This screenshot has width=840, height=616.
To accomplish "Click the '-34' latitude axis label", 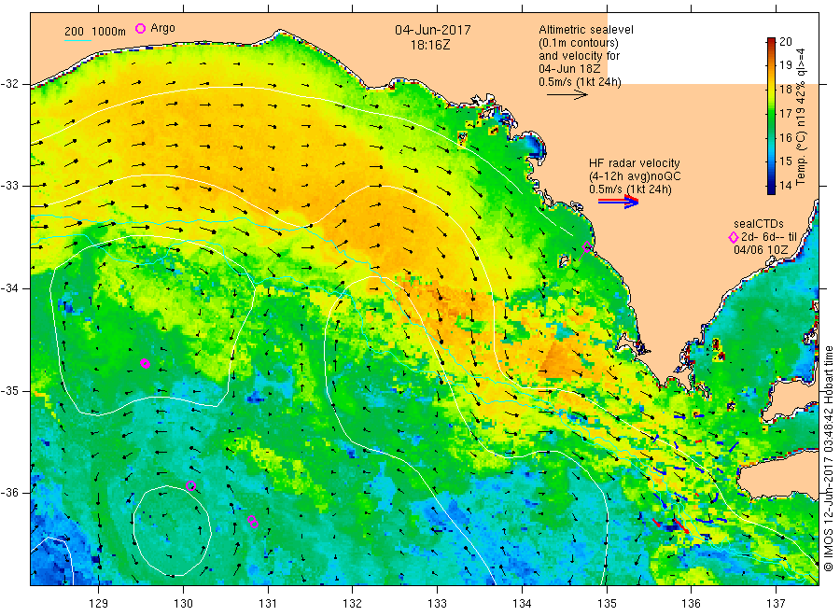I will click(9, 288).
